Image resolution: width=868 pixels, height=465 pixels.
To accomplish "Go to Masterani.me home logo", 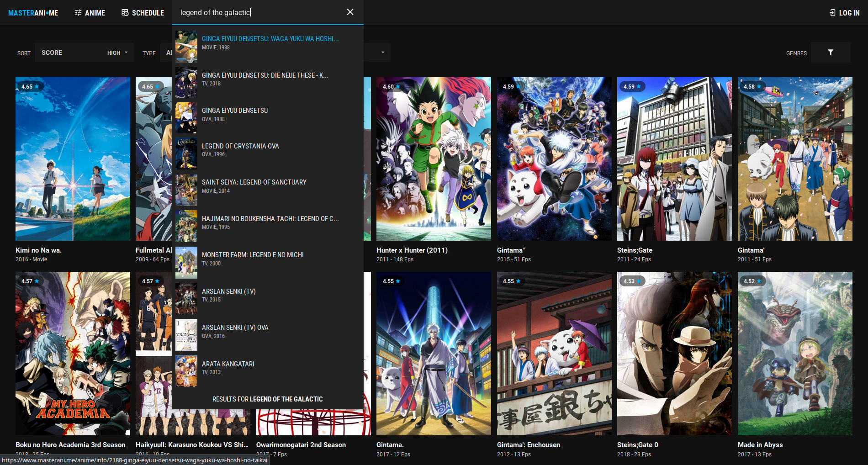I will pos(33,13).
